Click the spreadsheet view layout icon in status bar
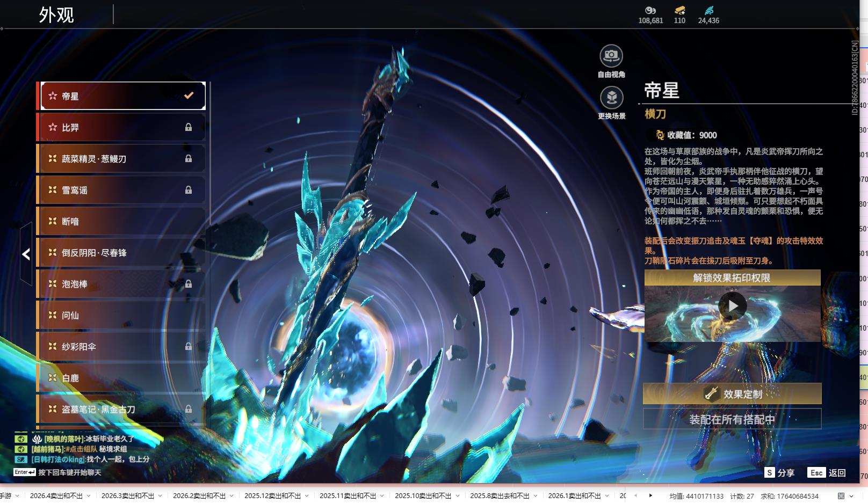 (x=841, y=496)
